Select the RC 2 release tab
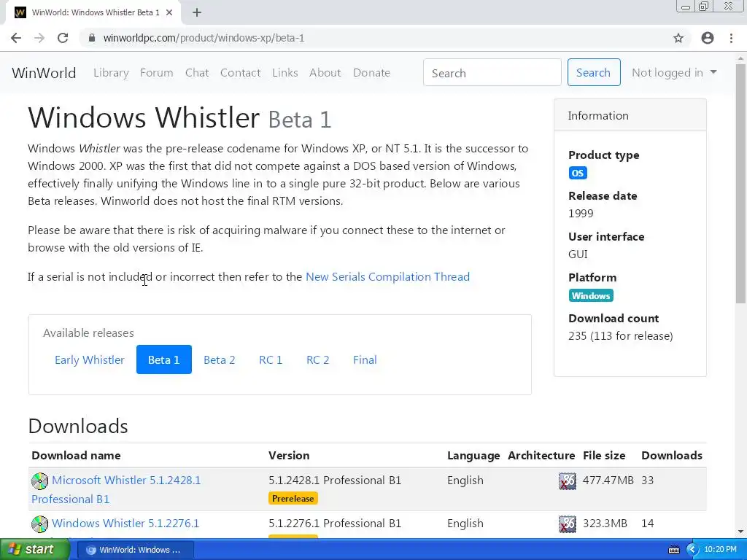Viewport: 747px width, 560px height. (318, 360)
